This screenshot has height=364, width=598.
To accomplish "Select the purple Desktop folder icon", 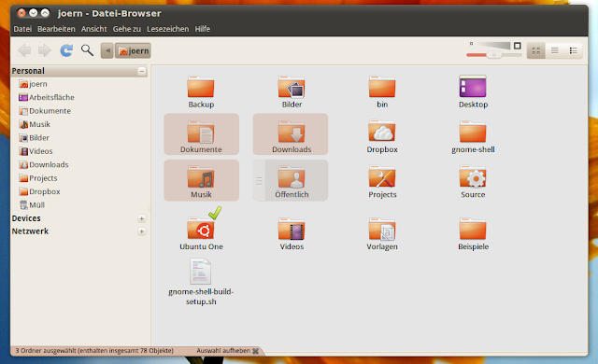I will click(473, 87).
